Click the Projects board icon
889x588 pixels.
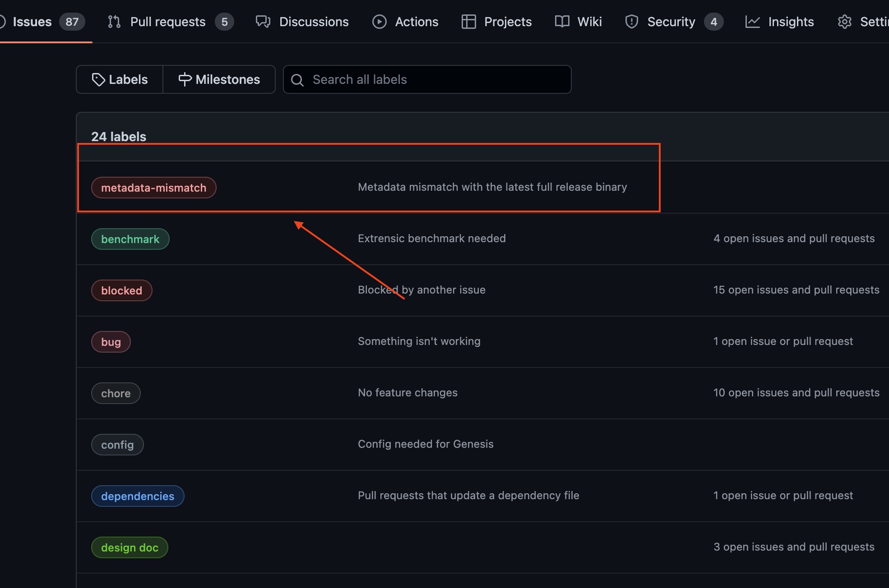[468, 21]
